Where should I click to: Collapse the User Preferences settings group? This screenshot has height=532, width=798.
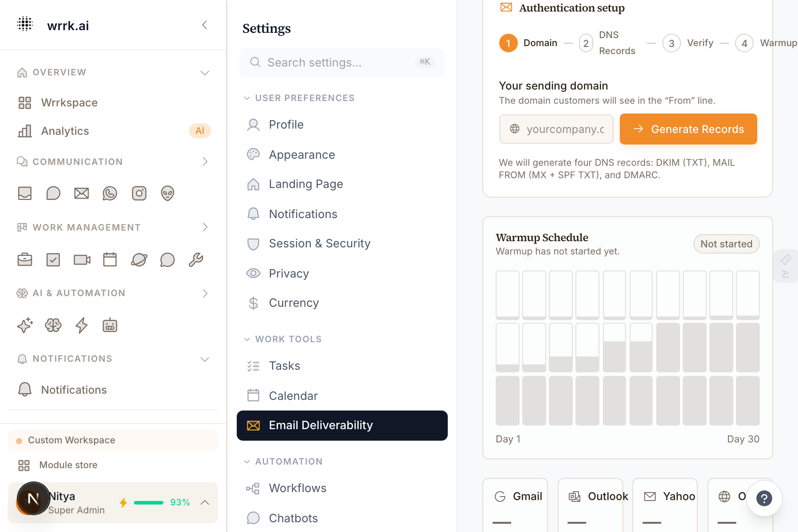coord(247,98)
